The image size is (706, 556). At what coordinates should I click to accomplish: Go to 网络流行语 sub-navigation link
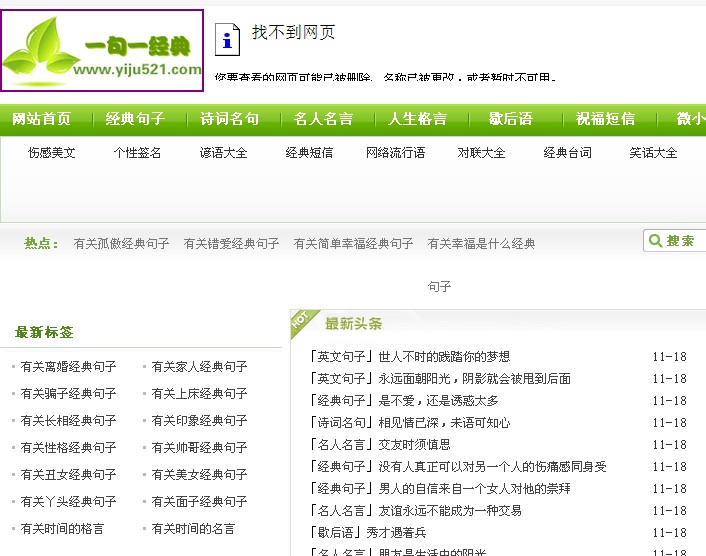(395, 153)
